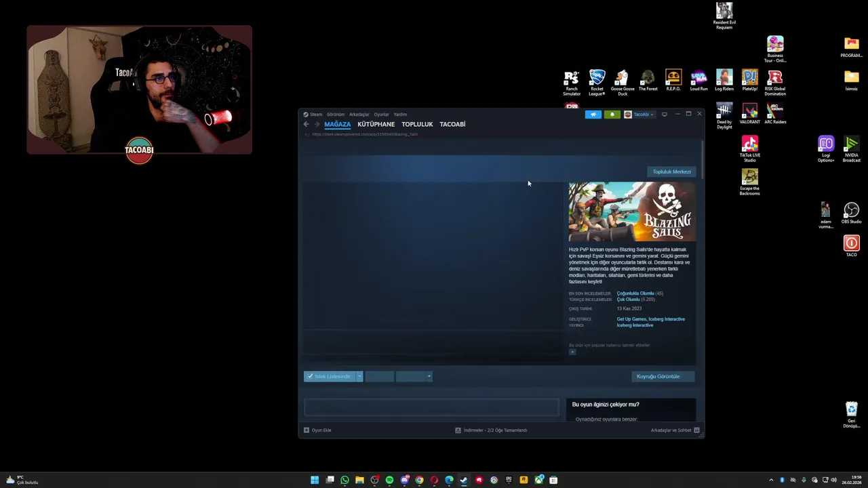Select OBS Studio desktop icon
Viewport: 868px width, 488px height.
point(852,213)
